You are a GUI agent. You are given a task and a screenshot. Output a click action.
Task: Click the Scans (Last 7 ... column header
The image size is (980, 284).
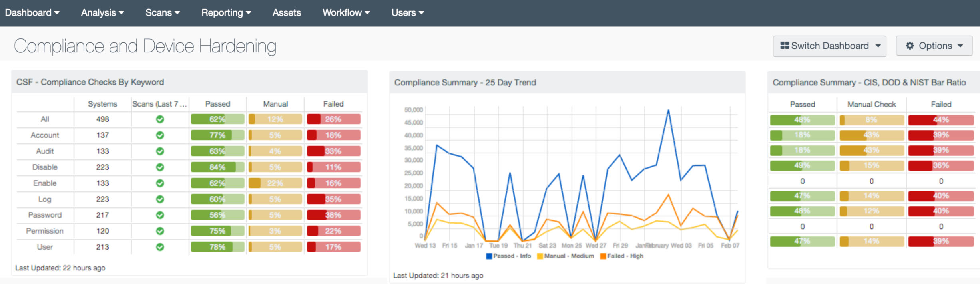pos(159,104)
